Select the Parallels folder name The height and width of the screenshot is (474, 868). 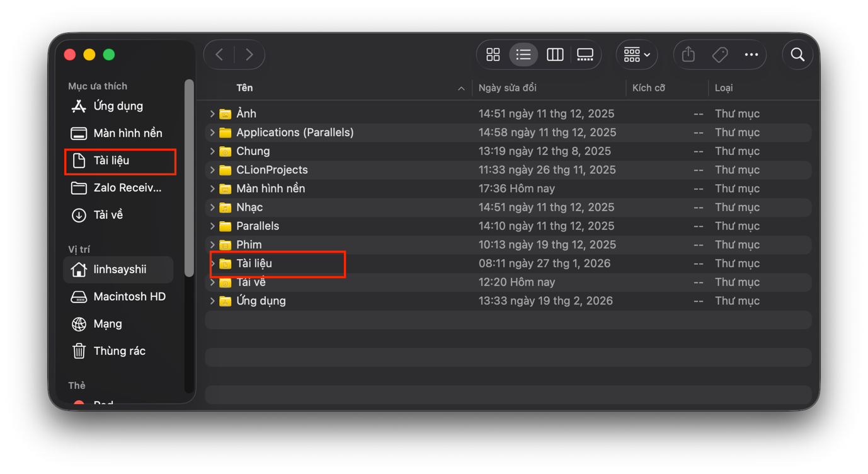tap(258, 226)
